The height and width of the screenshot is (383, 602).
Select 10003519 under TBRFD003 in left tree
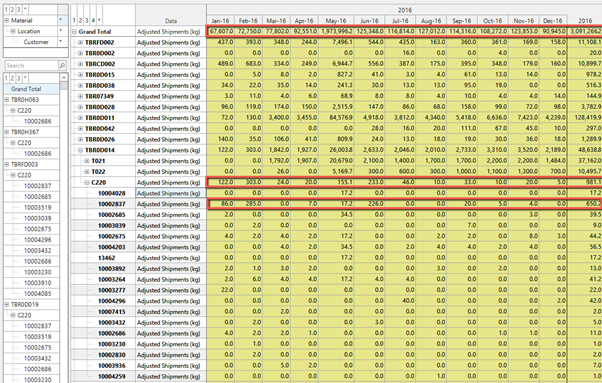[37, 207]
